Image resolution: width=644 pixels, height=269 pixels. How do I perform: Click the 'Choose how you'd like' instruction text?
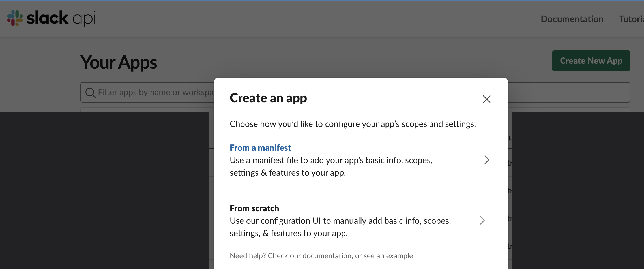point(353,124)
